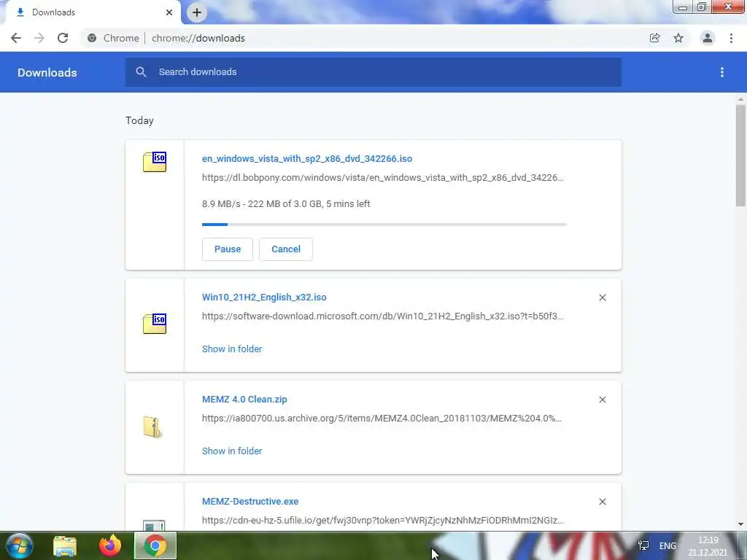The image size is (747, 560).
Task: Launch Firefox from the taskbar
Action: coord(110,545)
